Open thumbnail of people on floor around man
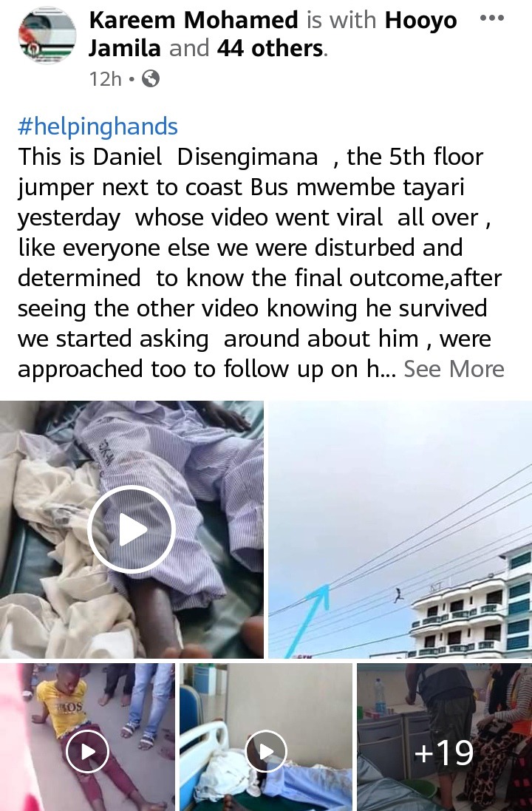Viewport: 532px width, 811px height. [87, 737]
